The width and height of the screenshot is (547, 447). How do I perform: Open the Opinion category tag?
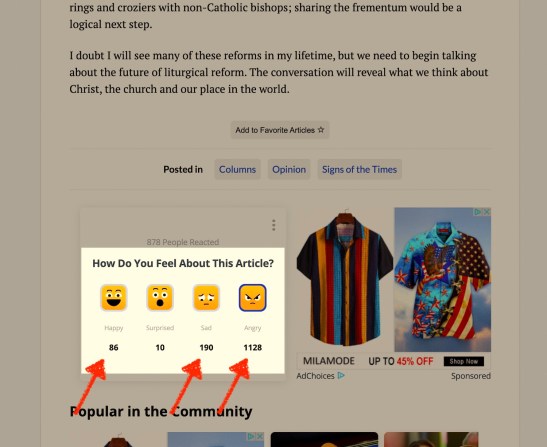click(x=289, y=169)
